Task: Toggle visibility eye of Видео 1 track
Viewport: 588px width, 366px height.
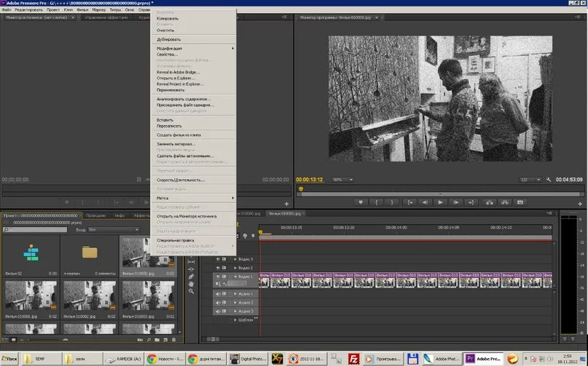Action: point(218,277)
